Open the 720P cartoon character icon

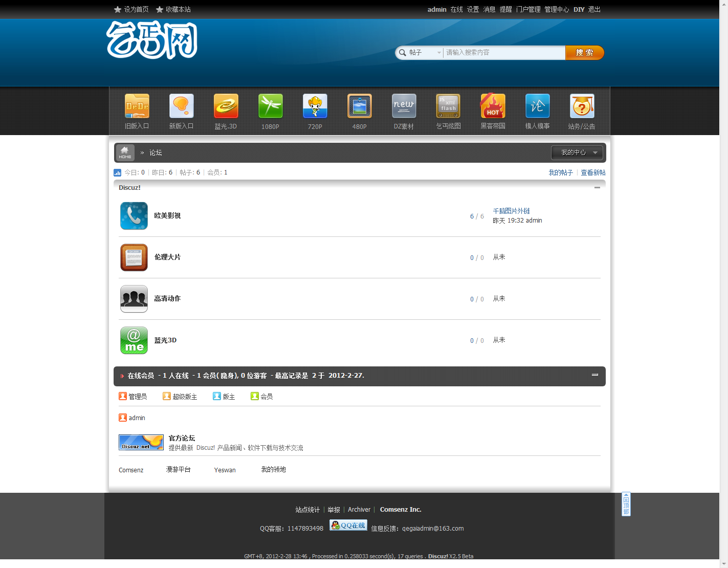point(315,106)
